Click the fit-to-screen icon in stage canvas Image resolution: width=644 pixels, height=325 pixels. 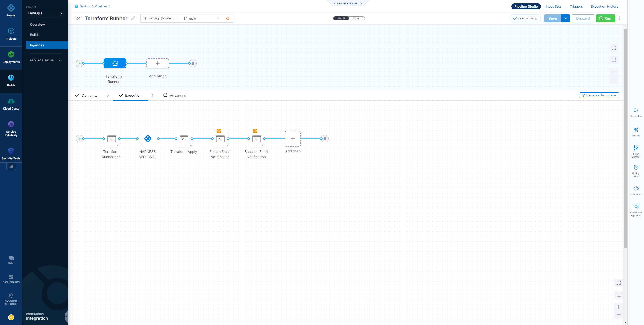click(x=614, y=48)
